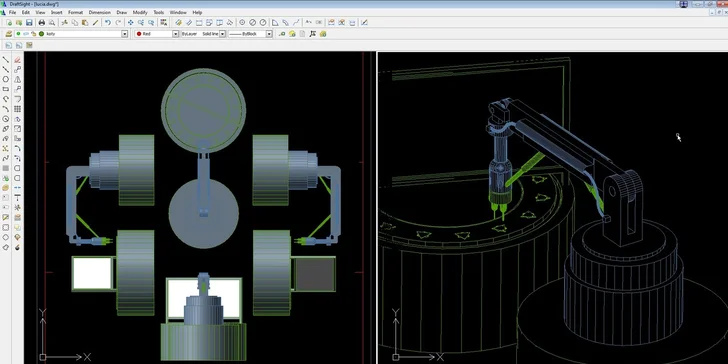Click the layer color green circle swatch
728x364 pixels.
(x=41, y=34)
